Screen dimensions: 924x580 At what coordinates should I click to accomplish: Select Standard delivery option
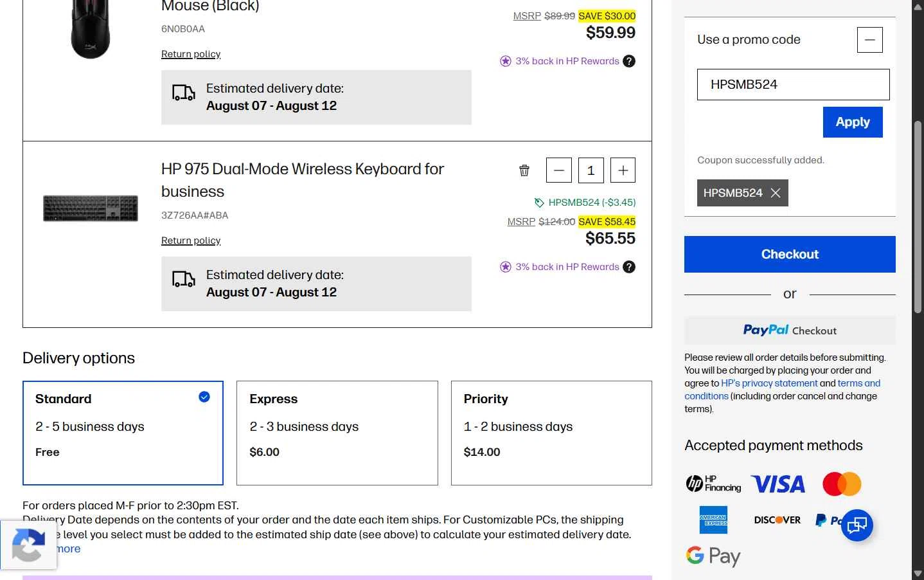pos(123,433)
